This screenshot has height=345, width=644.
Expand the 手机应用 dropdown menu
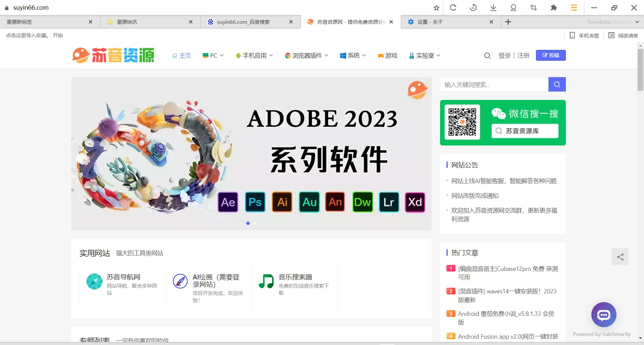pyautogui.click(x=254, y=55)
